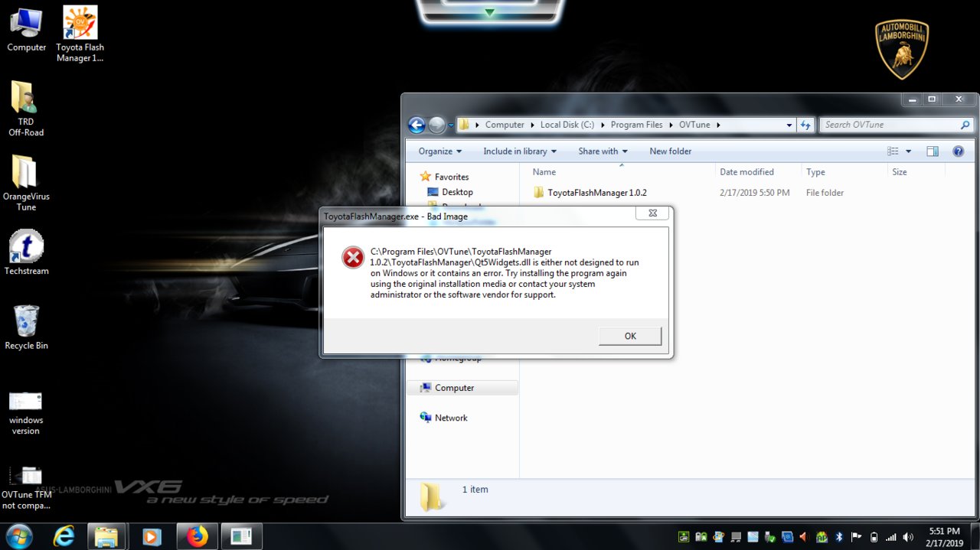
Task: Select Desktop under Favorites
Action: click(x=449, y=192)
